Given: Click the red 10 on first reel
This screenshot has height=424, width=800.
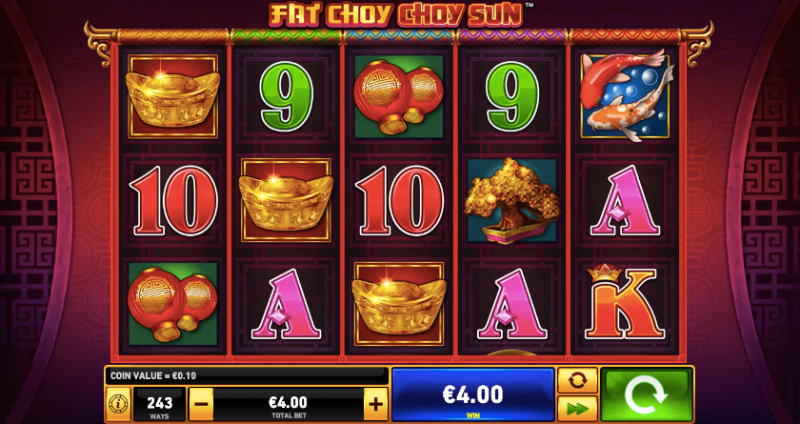Looking at the screenshot, I should click(x=173, y=201).
